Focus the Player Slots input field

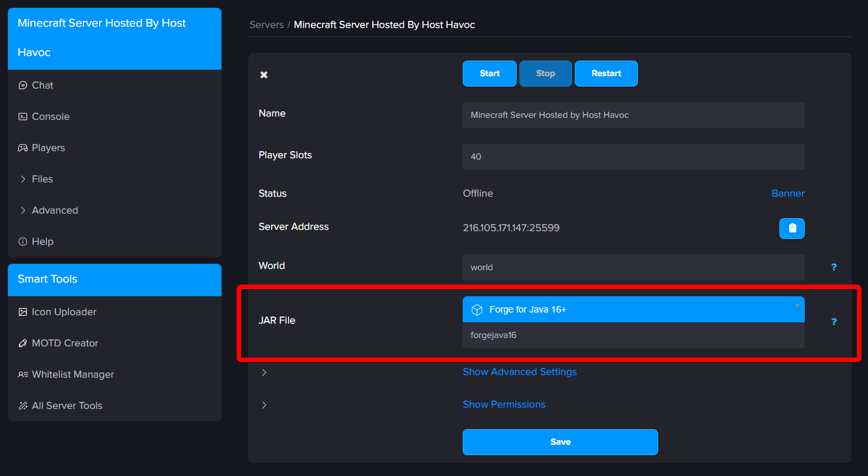tap(633, 157)
